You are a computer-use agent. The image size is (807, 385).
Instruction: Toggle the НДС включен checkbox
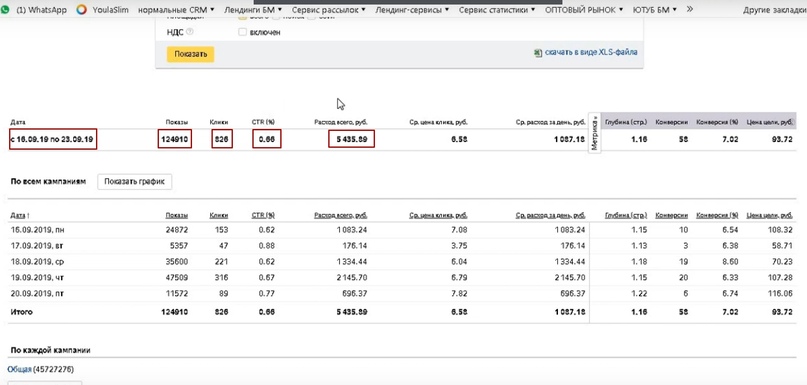[242, 32]
